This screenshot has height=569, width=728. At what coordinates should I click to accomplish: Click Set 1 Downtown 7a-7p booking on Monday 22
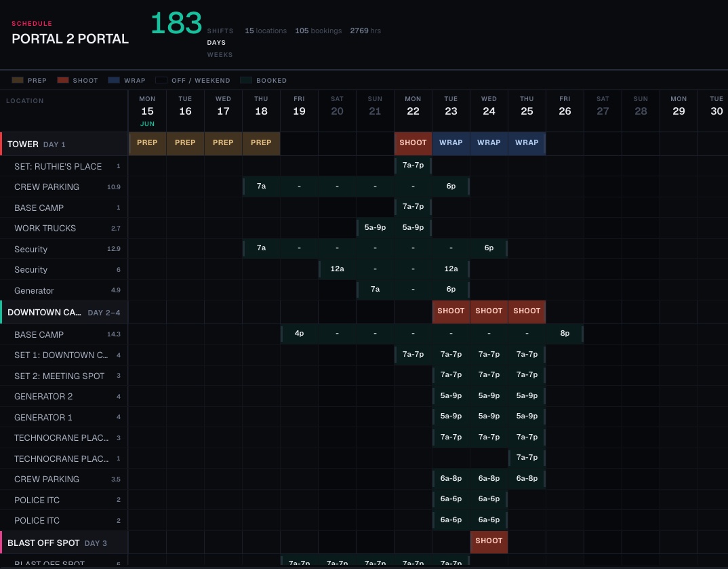pos(413,354)
